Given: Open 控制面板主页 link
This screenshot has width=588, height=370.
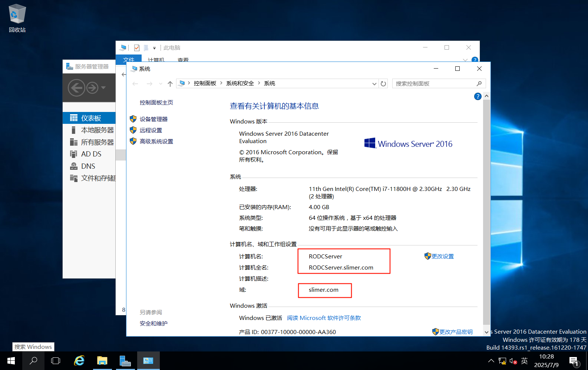Looking at the screenshot, I should tap(156, 103).
